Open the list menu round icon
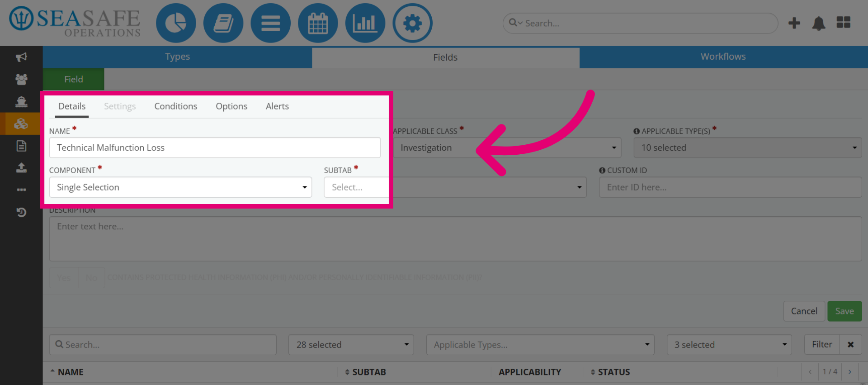The width and height of the screenshot is (868, 385). pyautogui.click(x=270, y=23)
